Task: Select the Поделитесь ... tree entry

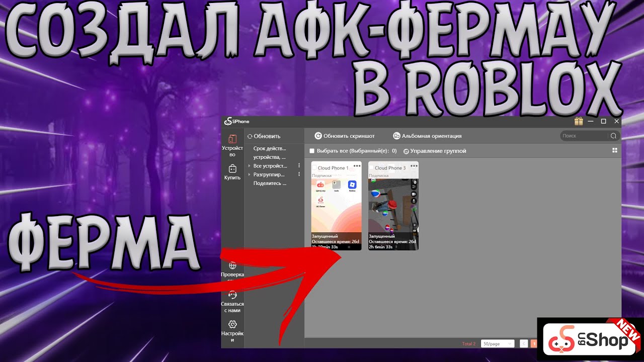Action: click(270, 184)
